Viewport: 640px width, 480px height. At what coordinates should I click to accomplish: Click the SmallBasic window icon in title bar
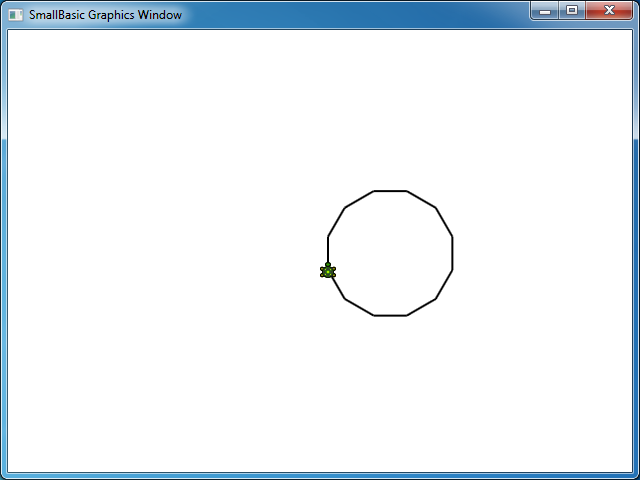[x=16, y=15]
